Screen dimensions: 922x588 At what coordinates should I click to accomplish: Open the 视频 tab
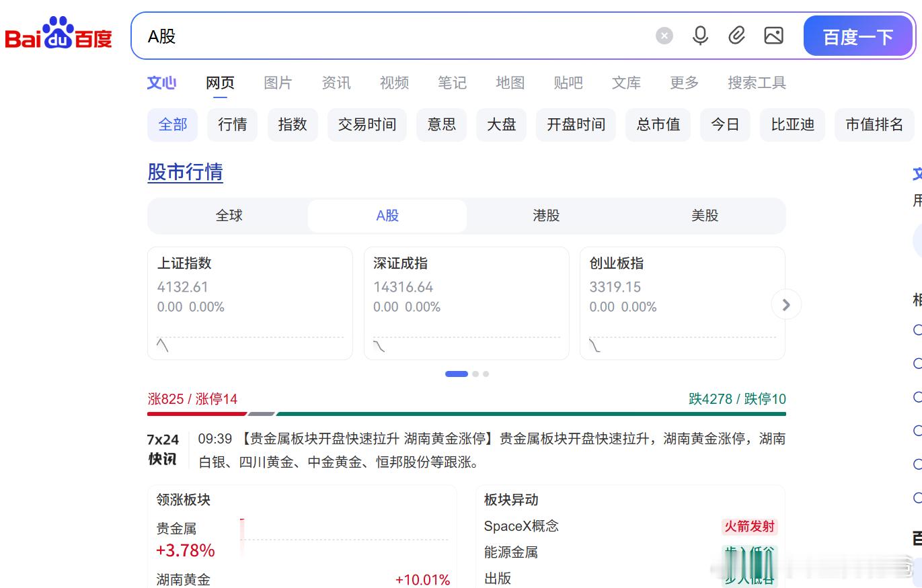pyautogui.click(x=394, y=83)
